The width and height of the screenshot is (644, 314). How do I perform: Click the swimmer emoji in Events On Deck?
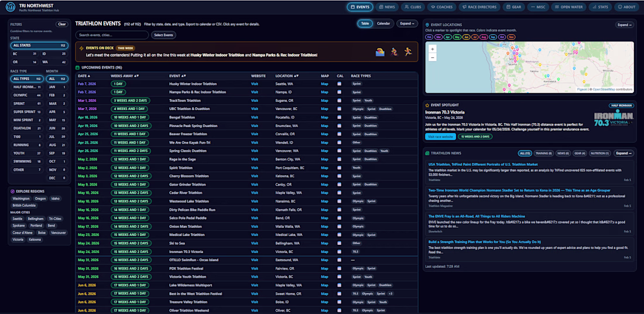point(380,52)
